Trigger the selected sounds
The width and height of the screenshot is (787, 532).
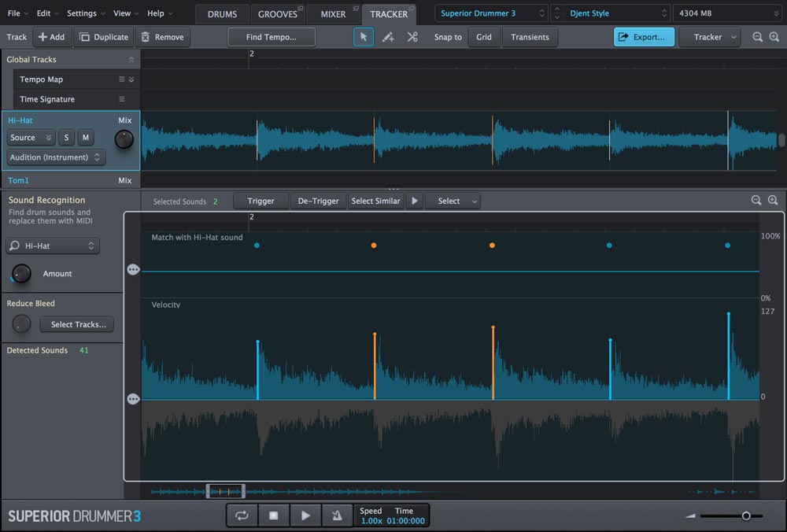tap(260, 201)
